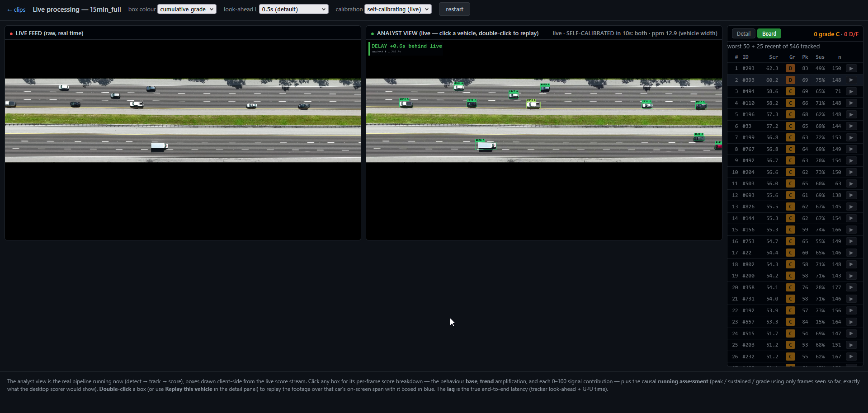Select row for vehicle #22
868x413 pixels.
pyautogui.click(x=795, y=253)
